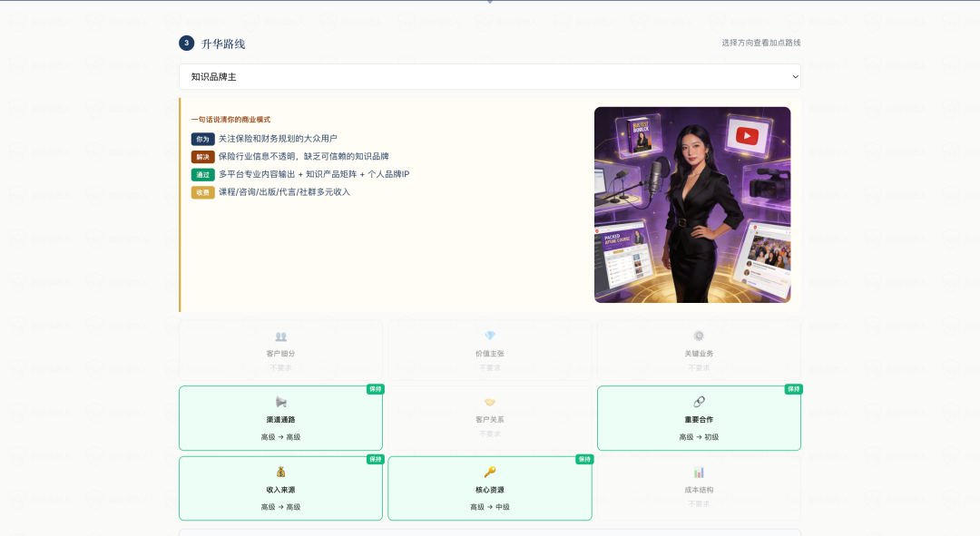Click 不要求 under 关键业务
The height and width of the screenshot is (536, 980).
(699, 368)
